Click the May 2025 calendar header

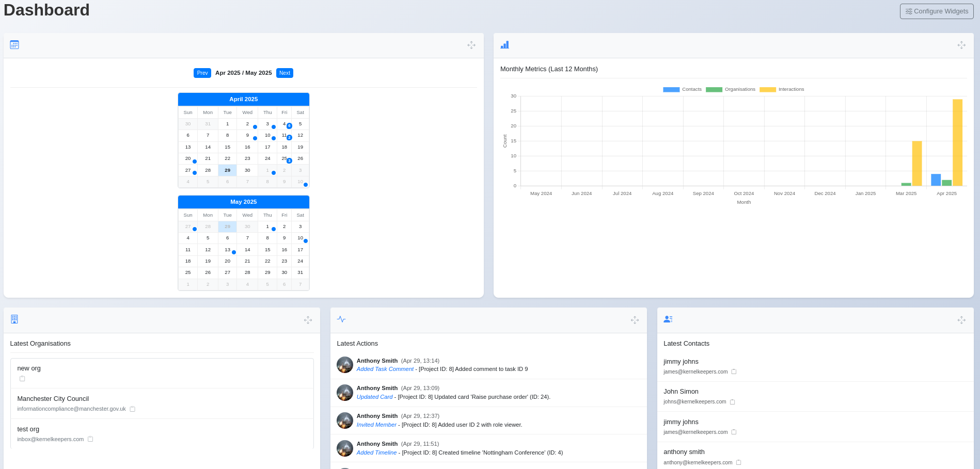tap(244, 202)
